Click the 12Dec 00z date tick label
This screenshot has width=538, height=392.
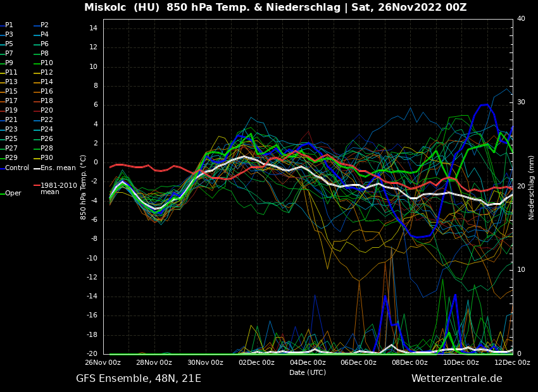coord(511,363)
